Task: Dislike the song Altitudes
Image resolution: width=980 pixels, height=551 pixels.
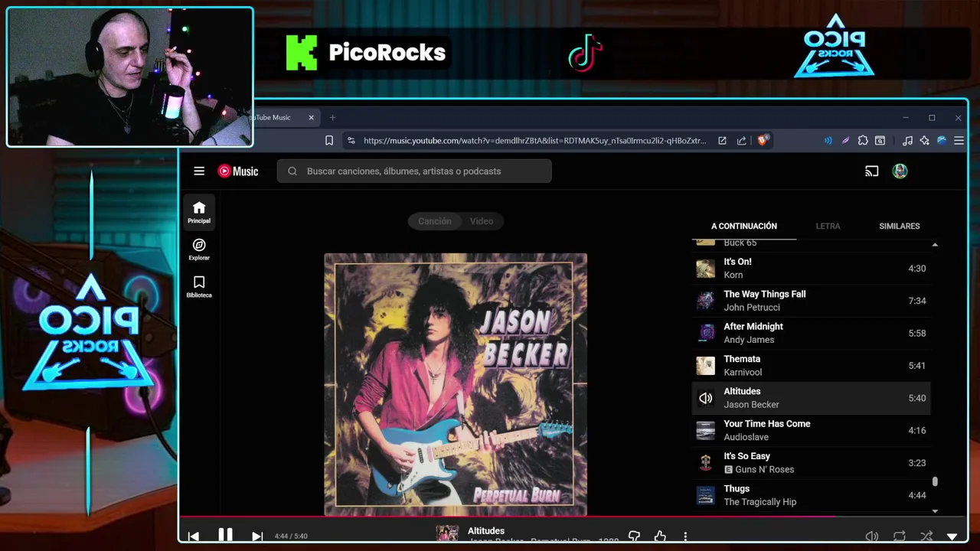Action: click(x=634, y=536)
